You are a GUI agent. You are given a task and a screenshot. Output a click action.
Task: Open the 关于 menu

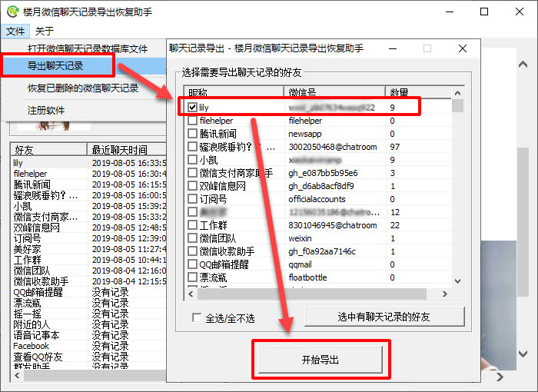pyautogui.click(x=45, y=32)
